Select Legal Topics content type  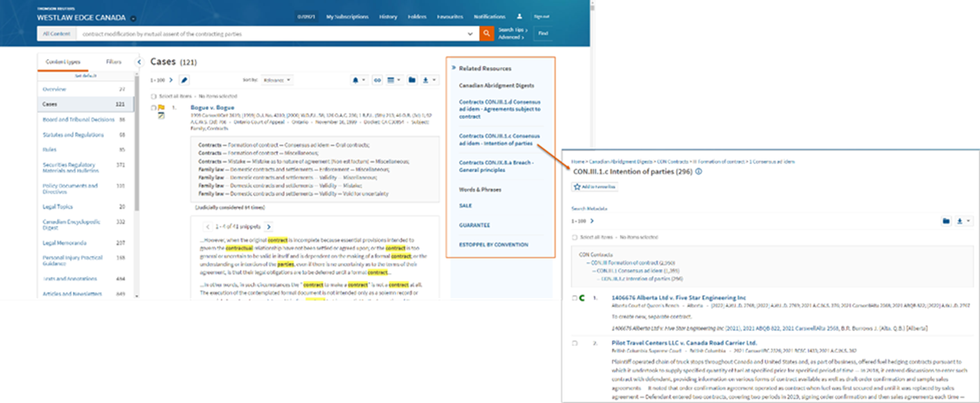pyautogui.click(x=58, y=206)
